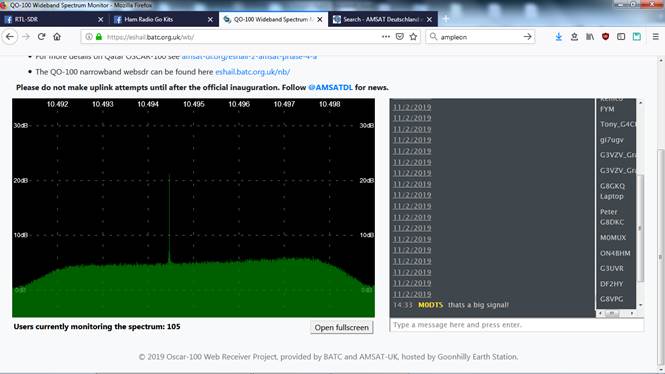Open the downloads arrow icon
Screen dimensions: 665x374
(559, 37)
